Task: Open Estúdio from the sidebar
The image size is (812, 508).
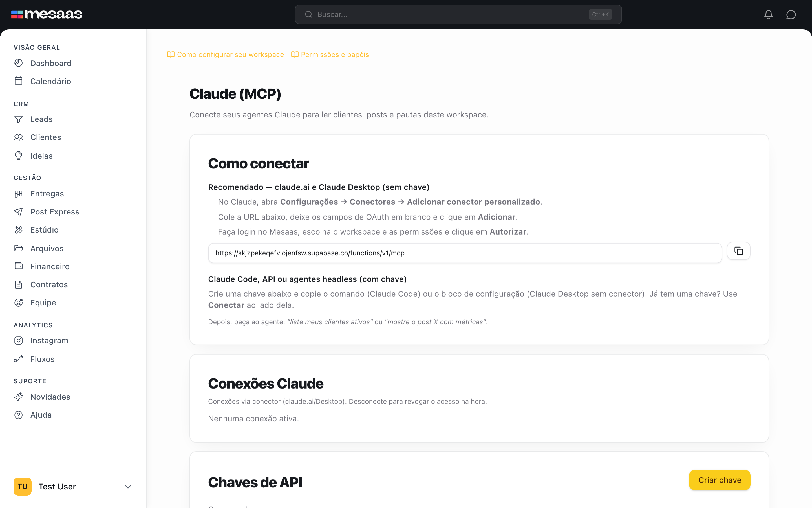Action: 44,230
